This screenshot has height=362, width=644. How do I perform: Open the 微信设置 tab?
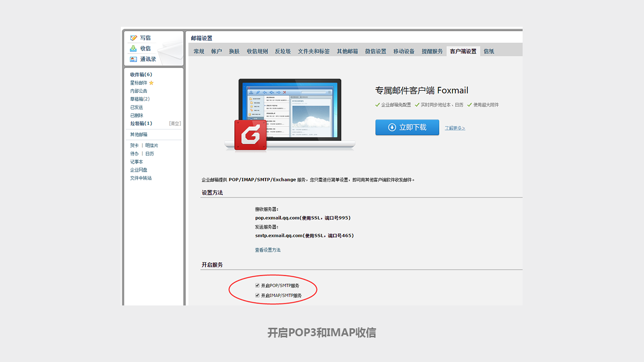tap(376, 51)
